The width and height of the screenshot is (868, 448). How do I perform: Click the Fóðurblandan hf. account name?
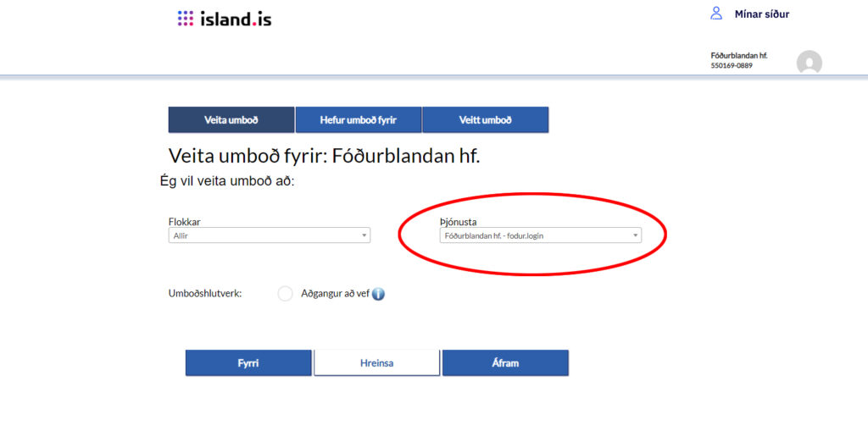tap(738, 55)
